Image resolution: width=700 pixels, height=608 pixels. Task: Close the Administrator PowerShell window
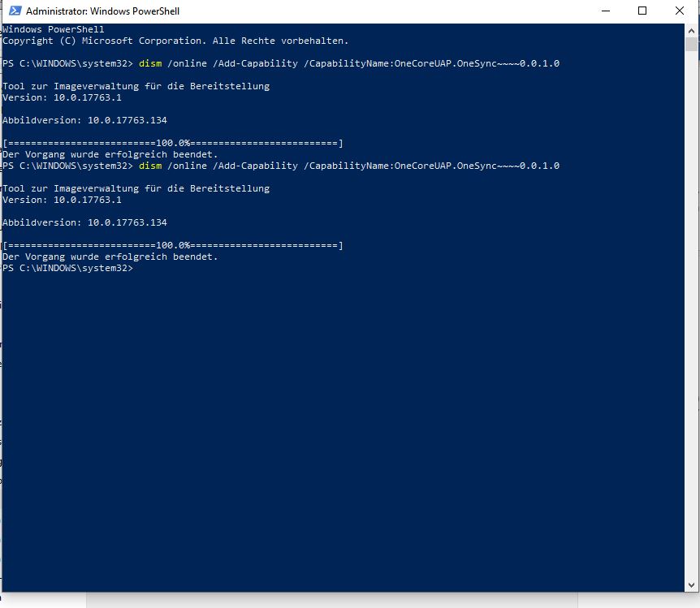click(x=680, y=11)
